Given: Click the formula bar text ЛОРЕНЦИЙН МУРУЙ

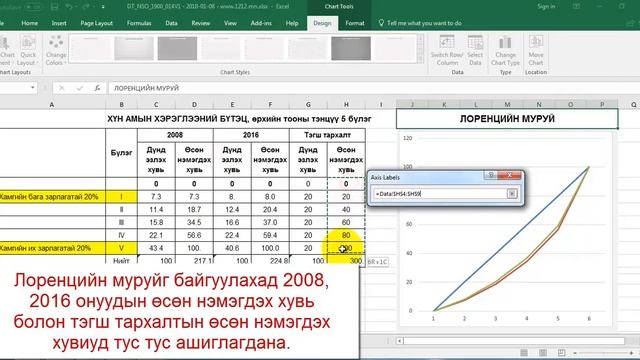Looking at the screenshot, I should [x=146, y=88].
